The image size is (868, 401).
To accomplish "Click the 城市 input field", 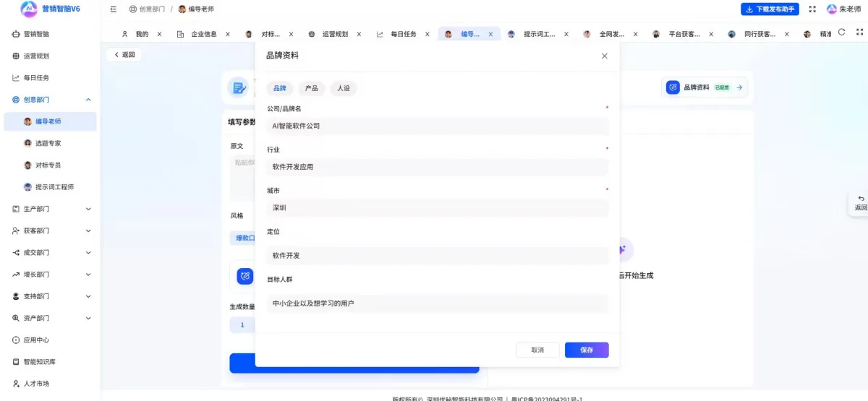I will (438, 208).
